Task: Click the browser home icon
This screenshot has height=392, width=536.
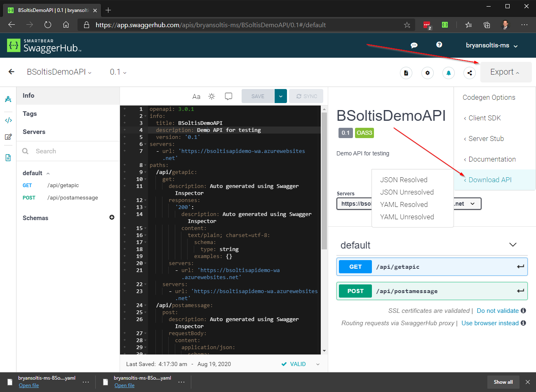Action: (66, 25)
